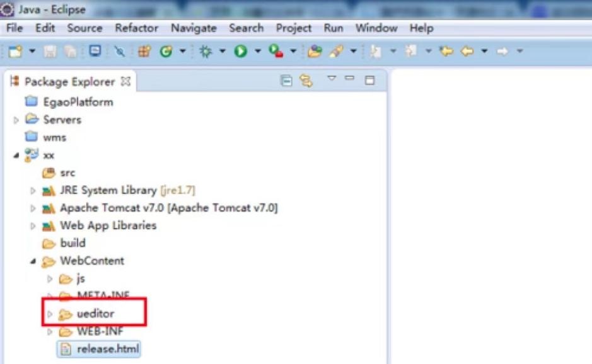
Task: Open the Navigate menu
Action: pos(194,28)
